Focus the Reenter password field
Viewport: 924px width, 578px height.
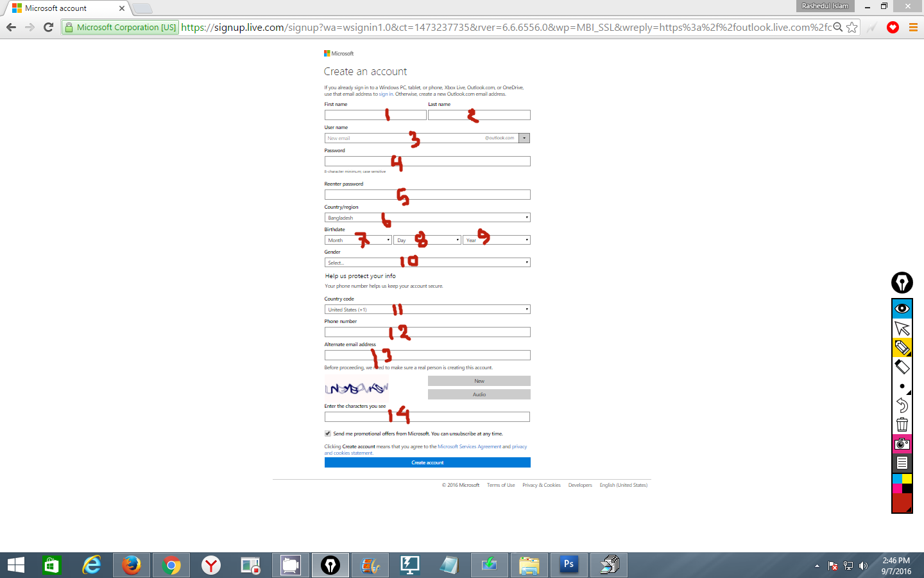click(x=427, y=195)
